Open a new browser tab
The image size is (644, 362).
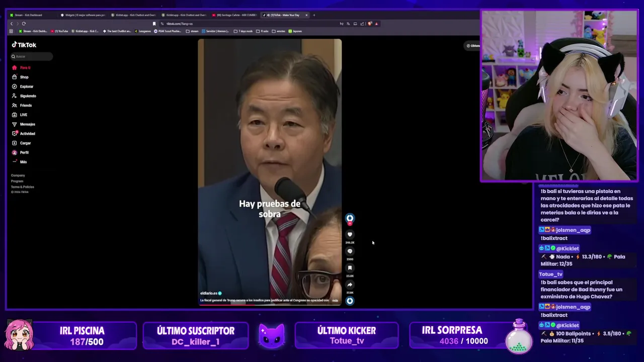[314, 15]
